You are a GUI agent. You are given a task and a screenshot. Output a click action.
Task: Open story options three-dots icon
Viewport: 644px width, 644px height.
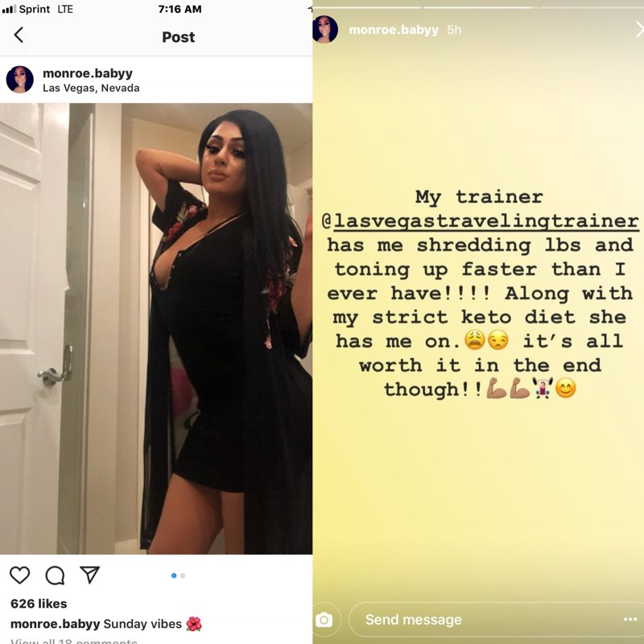pos(630,619)
